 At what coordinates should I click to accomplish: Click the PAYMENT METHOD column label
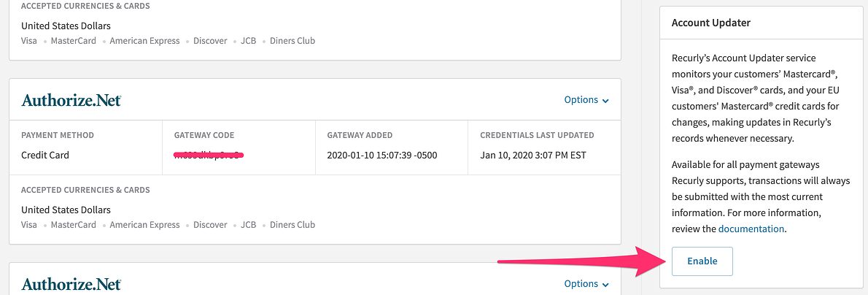point(58,135)
